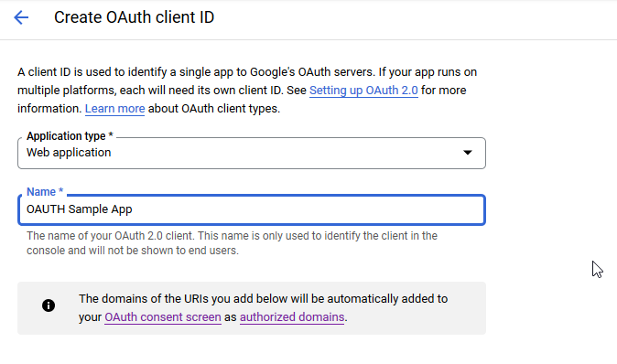Follow the 'Learn more' link

115,109
